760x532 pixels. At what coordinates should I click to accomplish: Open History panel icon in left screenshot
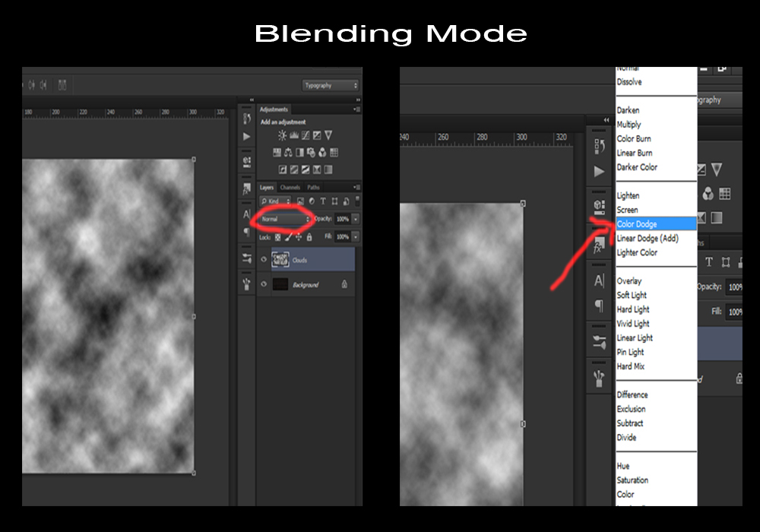pos(247,119)
